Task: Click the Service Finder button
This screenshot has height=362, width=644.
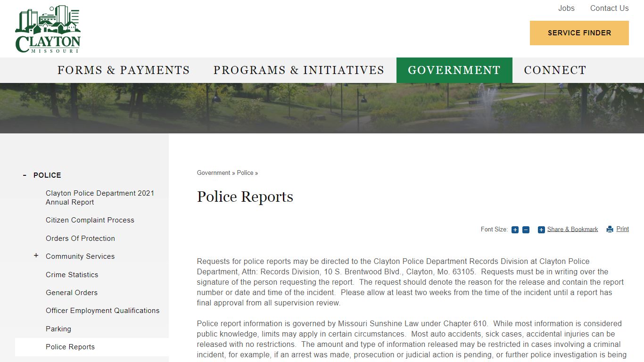Action: [579, 33]
